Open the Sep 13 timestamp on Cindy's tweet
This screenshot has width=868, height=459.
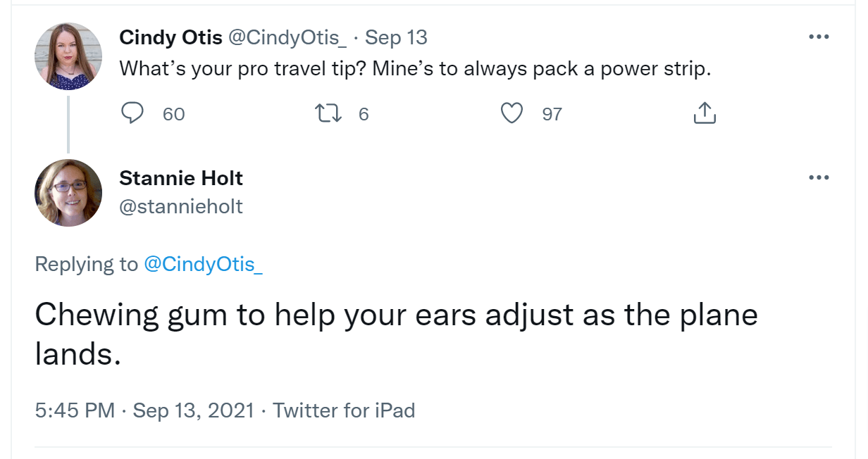tap(396, 38)
